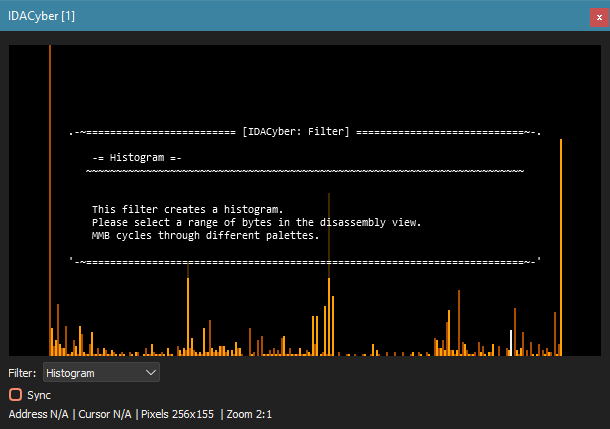
Task: Click 'Please select a range of bytes' line
Action: point(256,222)
